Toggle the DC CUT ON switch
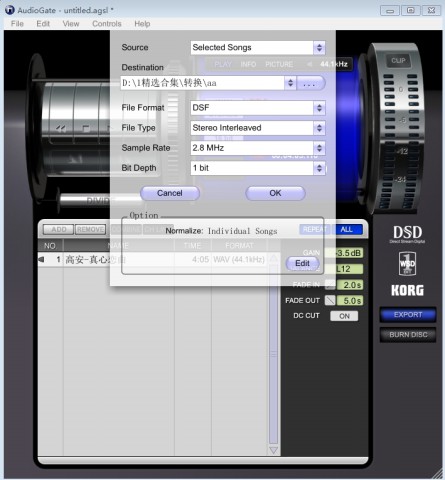445x480 pixels. (x=344, y=316)
